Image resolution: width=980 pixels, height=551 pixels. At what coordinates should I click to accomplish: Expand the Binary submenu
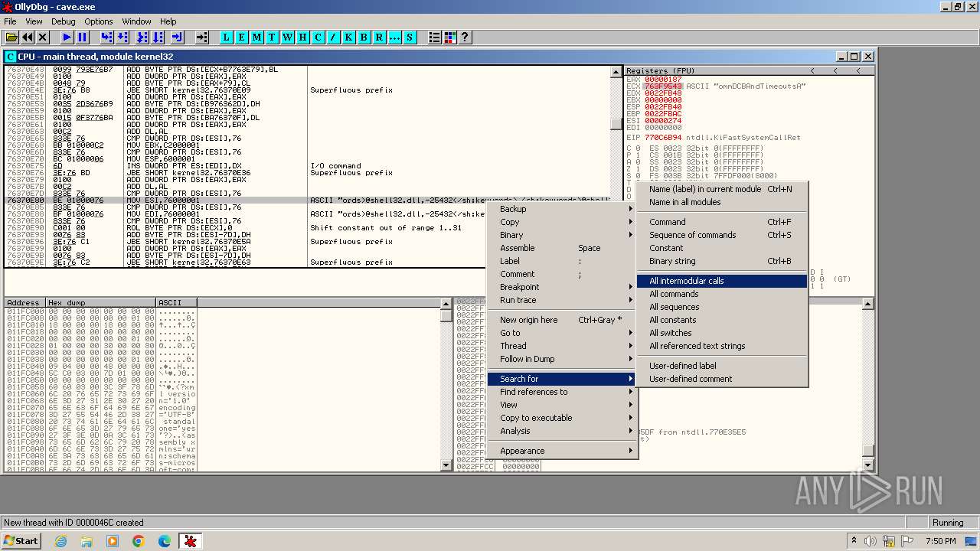pyautogui.click(x=562, y=235)
